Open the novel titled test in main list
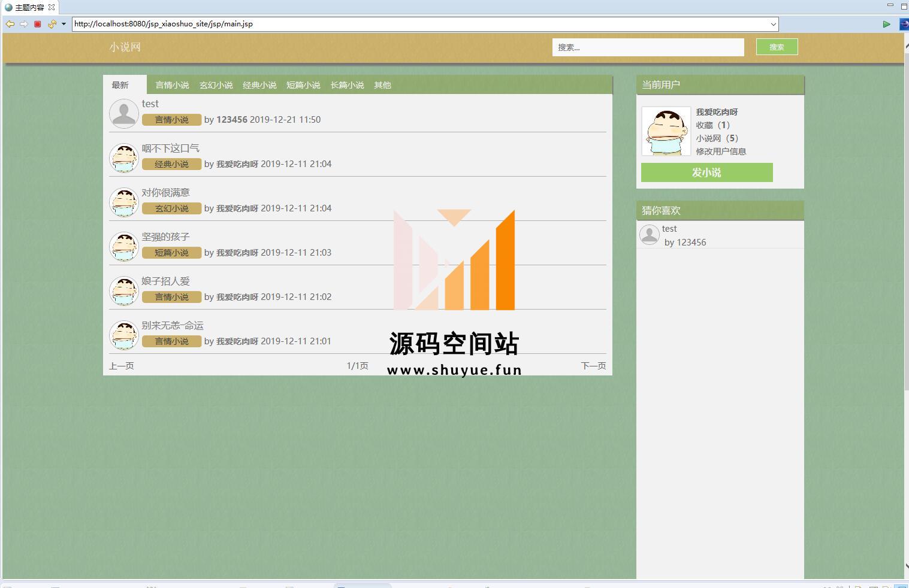909x588 pixels. [x=150, y=104]
